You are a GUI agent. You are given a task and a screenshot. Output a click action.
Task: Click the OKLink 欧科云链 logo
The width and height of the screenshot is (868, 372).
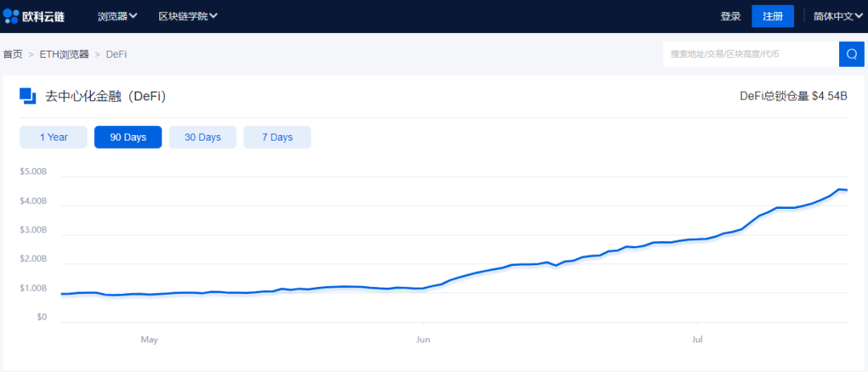point(35,16)
